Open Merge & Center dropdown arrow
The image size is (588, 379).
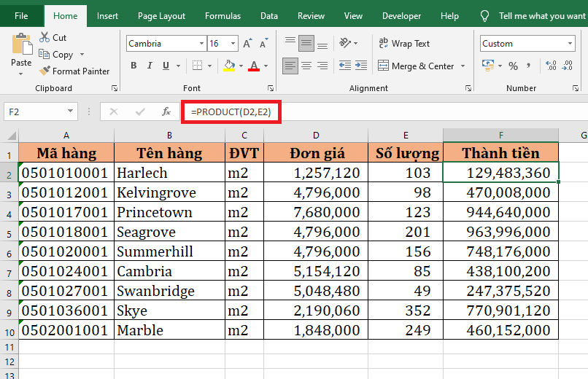[463, 66]
